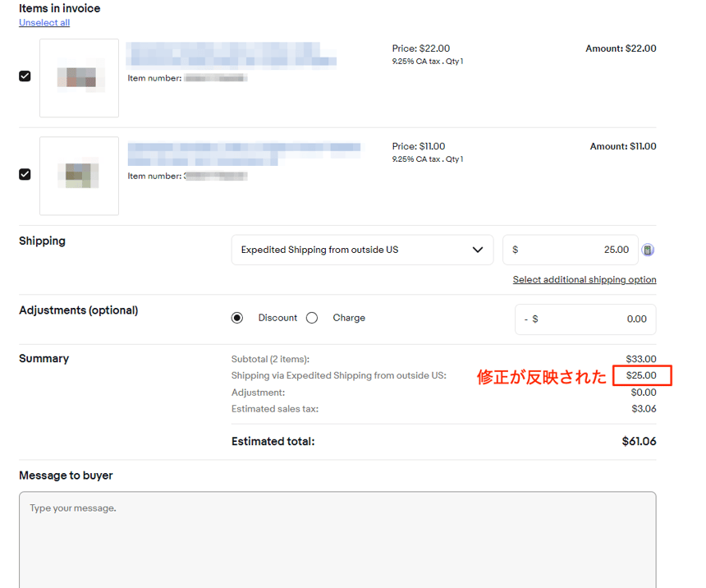Click the Estimated sales tax value $3.06
The image size is (706, 588).
click(x=643, y=409)
